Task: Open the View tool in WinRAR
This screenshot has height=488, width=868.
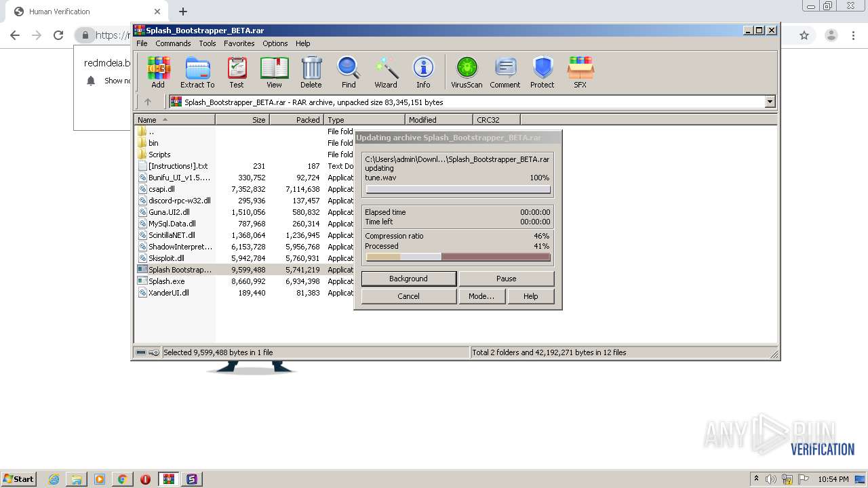Action: coord(274,73)
